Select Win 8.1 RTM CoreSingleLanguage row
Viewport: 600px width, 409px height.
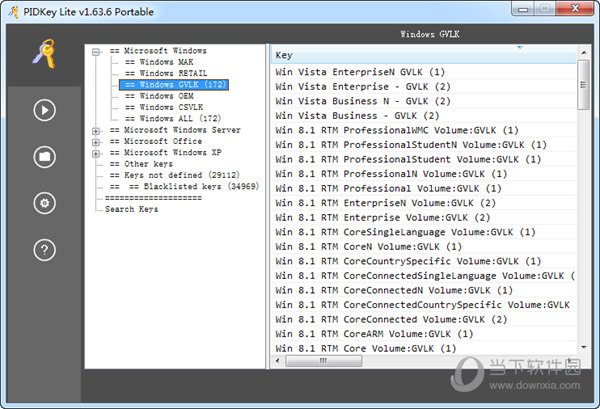tap(424, 232)
